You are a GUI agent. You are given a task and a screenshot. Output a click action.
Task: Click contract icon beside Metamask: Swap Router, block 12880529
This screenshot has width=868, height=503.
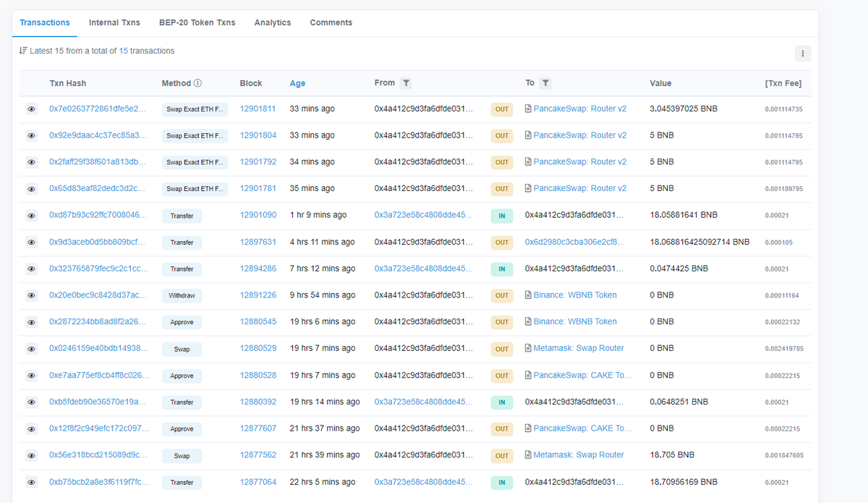[x=528, y=348]
